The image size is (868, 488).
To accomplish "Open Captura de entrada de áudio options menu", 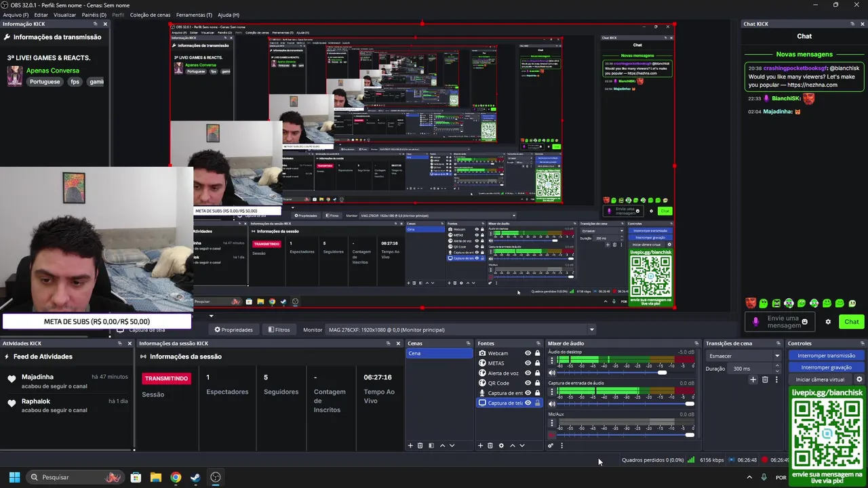I will [x=552, y=393].
